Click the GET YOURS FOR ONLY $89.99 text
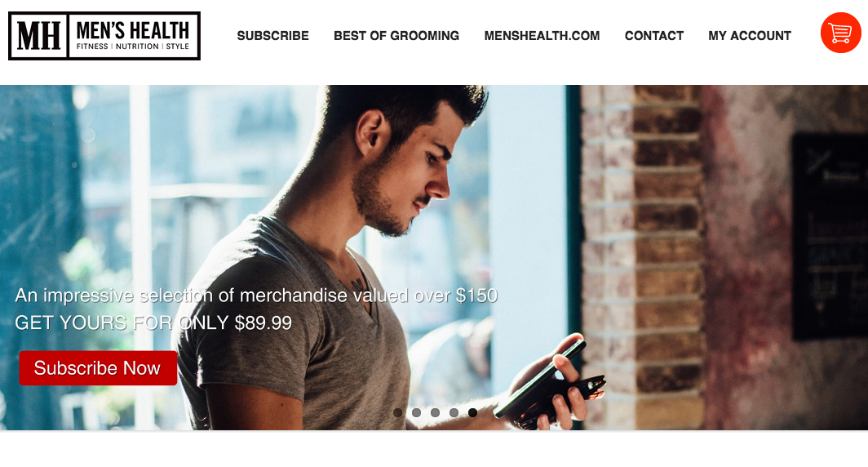The height and width of the screenshot is (467, 868). coord(153,322)
